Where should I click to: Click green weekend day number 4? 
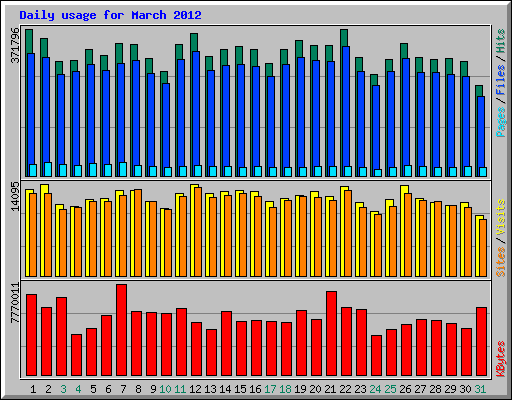point(78,389)
